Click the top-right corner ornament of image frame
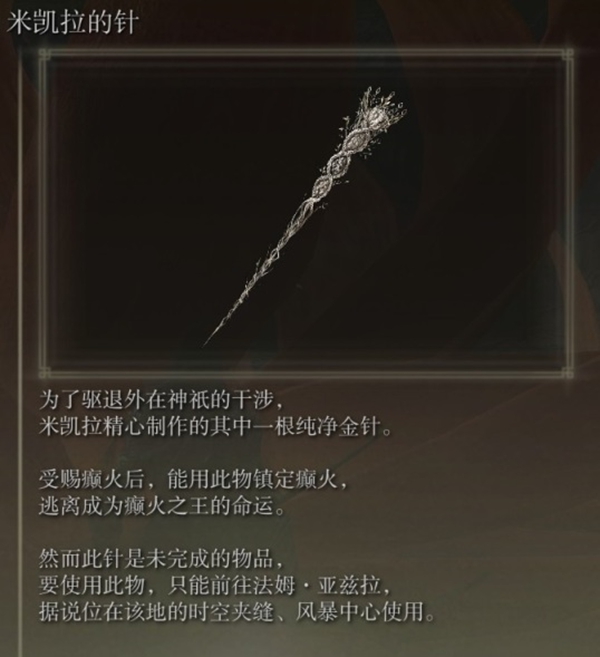Image resolution: width=600 pixels, height=657 pixels. click(568, 54)
